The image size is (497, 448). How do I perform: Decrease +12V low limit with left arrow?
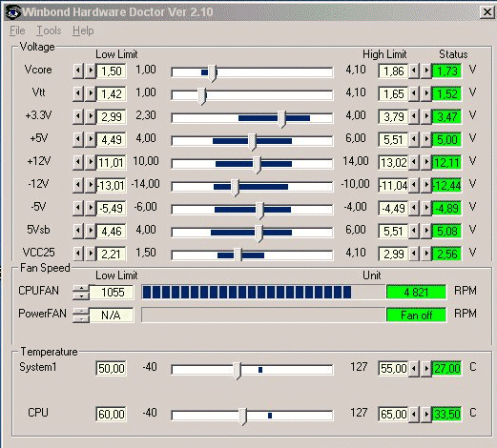(x=78, y=162)
